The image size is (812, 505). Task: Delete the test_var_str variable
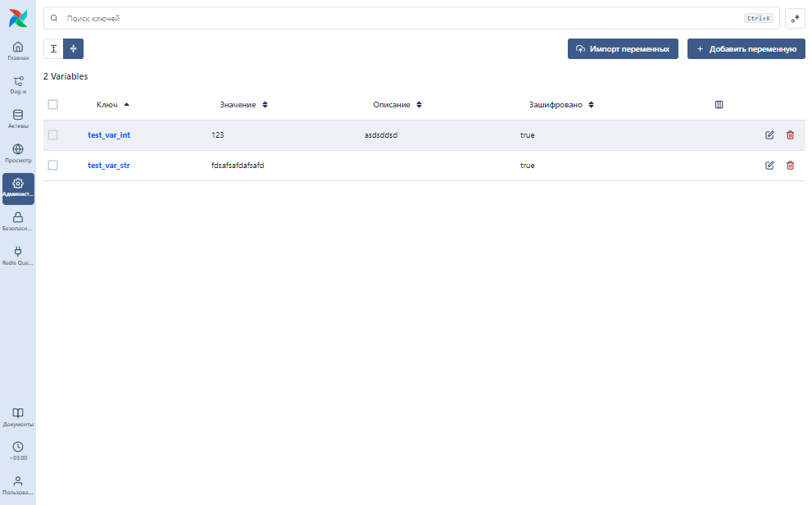tap(790, 166)
